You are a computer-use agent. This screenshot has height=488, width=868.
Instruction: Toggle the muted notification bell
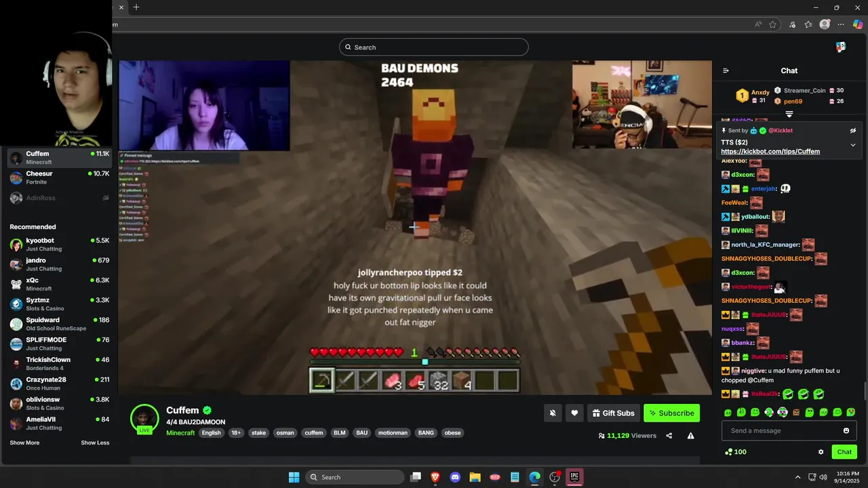(553, 413)
